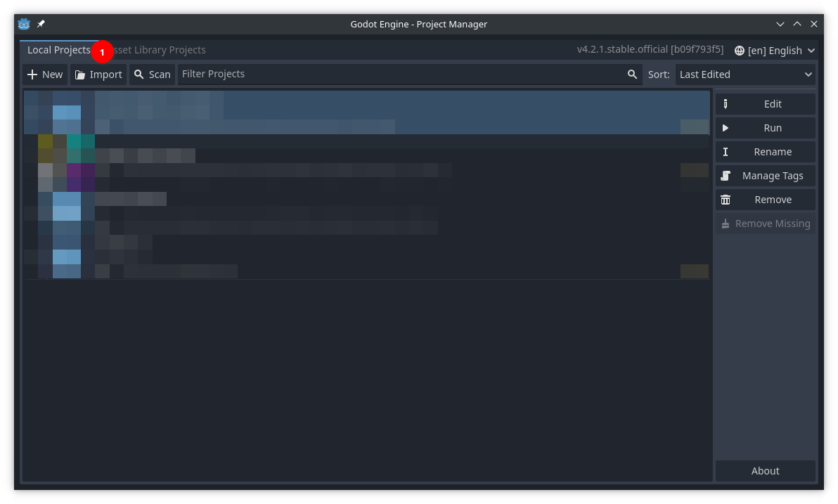This screenshot has width=838, height=504.
Task: Click the globe language icon
Action: tap(739, 51)
